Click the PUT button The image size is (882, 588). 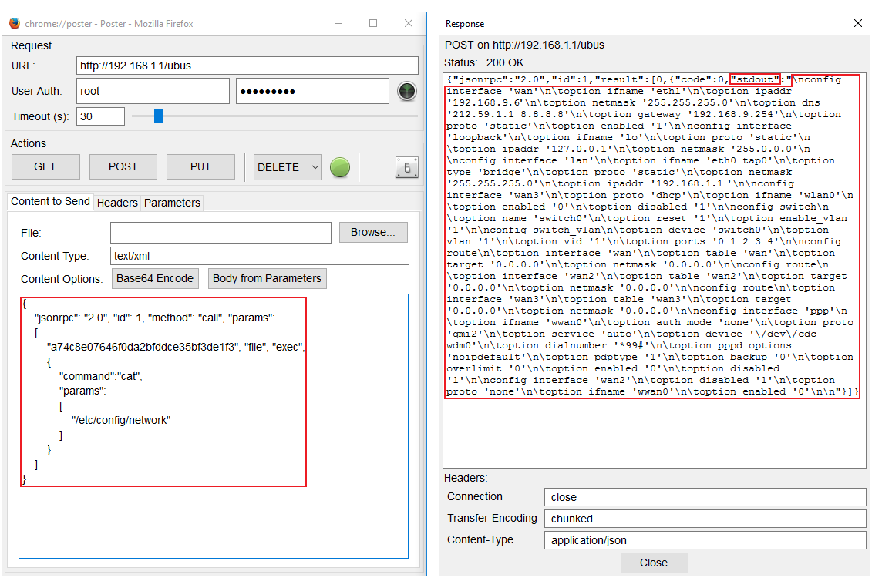click(x=200, y=166)
